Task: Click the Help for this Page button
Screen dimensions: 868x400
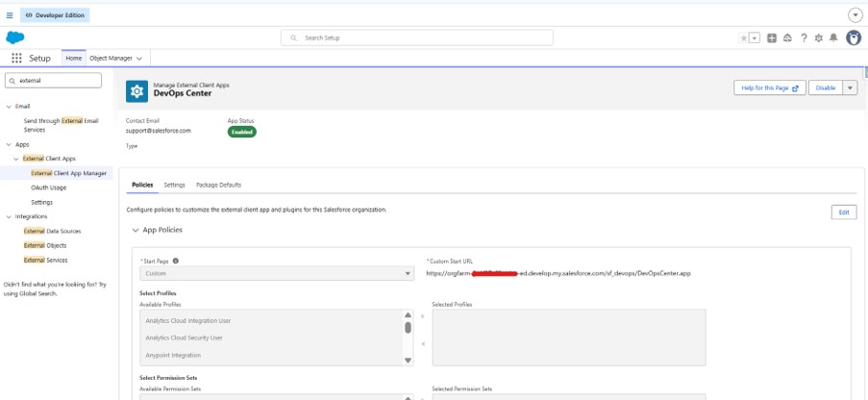Action: pyautogui.click(x=769, y=88)
